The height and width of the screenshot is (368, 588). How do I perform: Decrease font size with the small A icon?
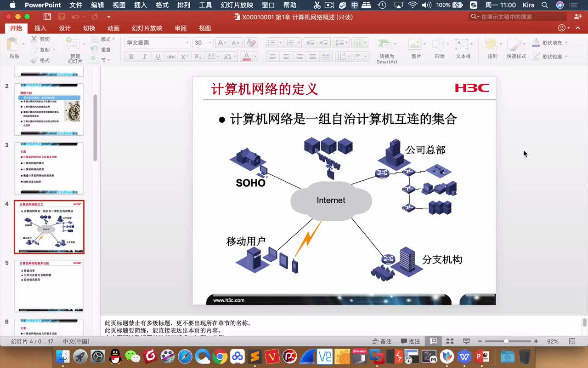[235, 43]
